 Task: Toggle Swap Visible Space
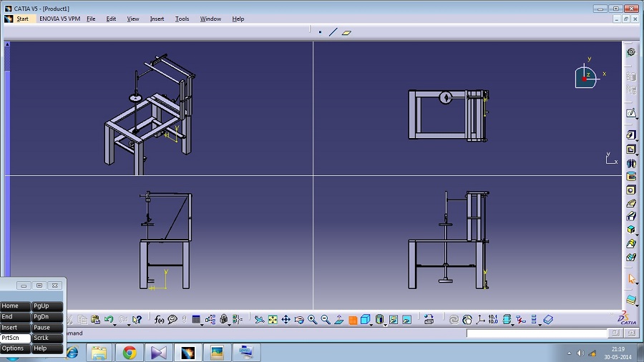coord(406,320)
